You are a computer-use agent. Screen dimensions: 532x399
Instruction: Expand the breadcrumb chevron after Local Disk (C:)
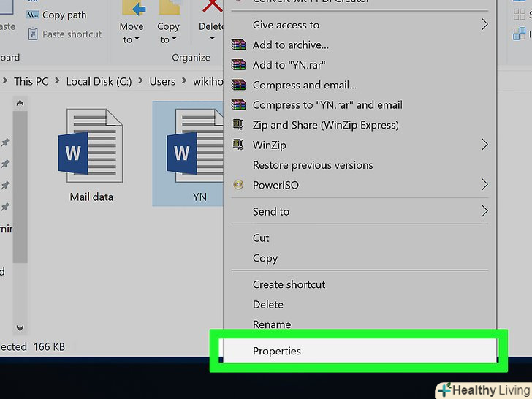coord(140,80)
